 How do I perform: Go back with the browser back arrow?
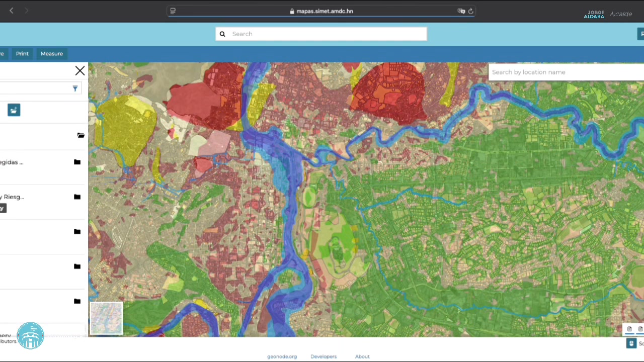click(x=12, y=11)
